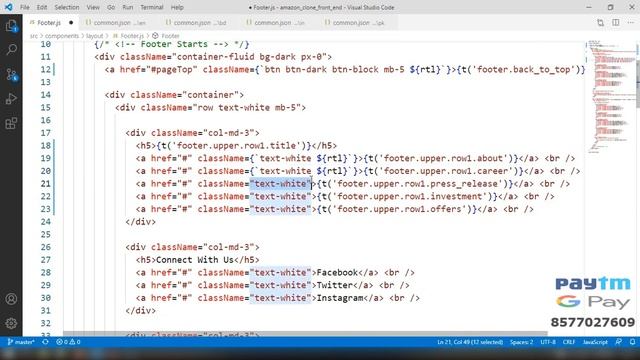The height and width of the screenshot is (360, 640).
Task: Click line number 21 in the gutter
Action: (46, 184)
